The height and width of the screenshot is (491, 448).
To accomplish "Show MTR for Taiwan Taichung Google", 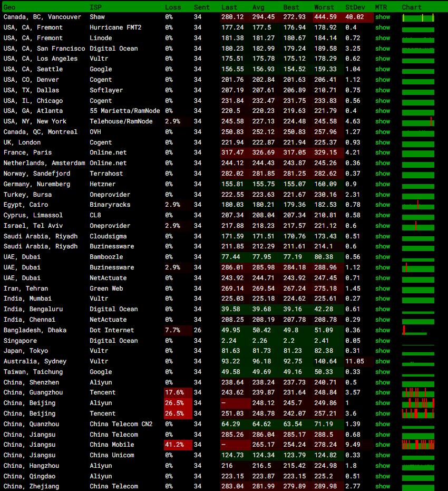I will [x=383, y=372].
